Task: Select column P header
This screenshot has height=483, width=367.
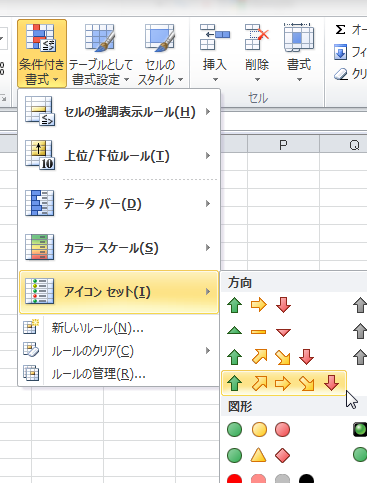Action: 283,145
